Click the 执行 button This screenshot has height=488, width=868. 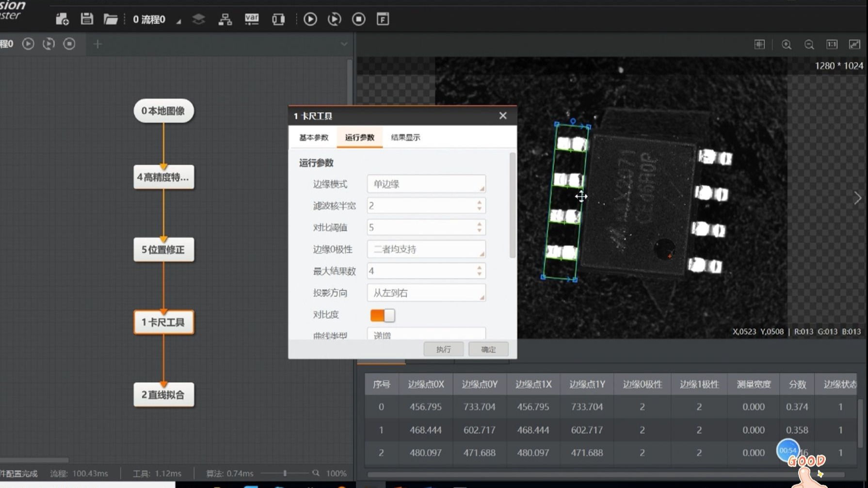click(443, 349)
